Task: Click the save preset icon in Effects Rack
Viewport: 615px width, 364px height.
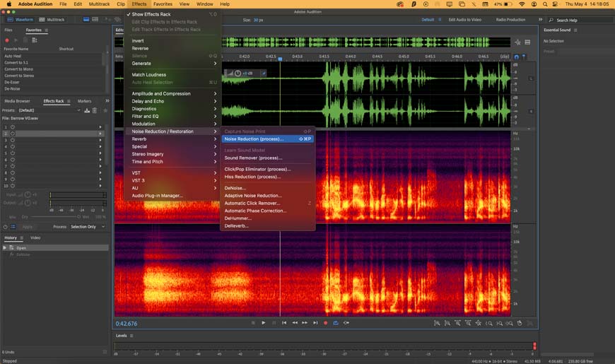Action: click(x=87, y=110)
